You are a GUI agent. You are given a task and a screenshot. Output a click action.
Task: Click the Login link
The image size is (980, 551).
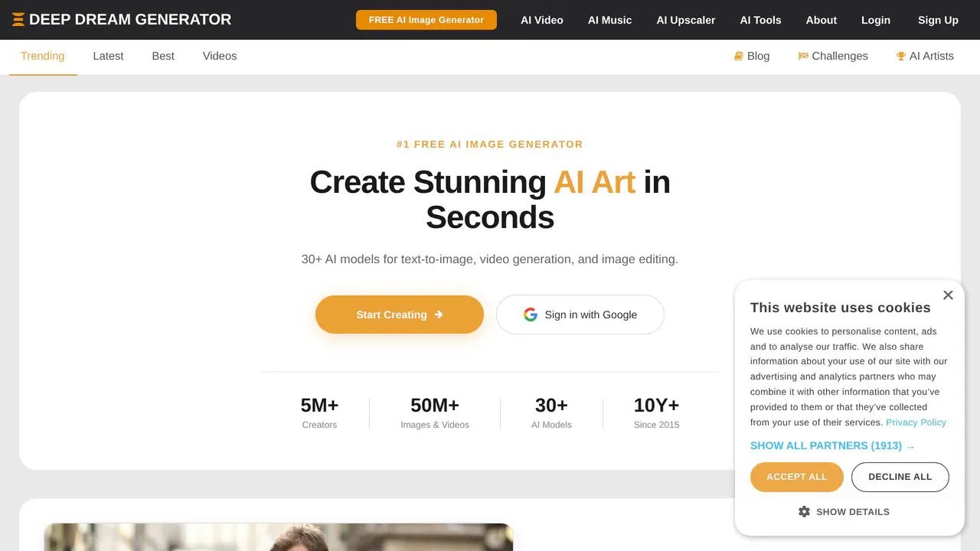(876, 20)
